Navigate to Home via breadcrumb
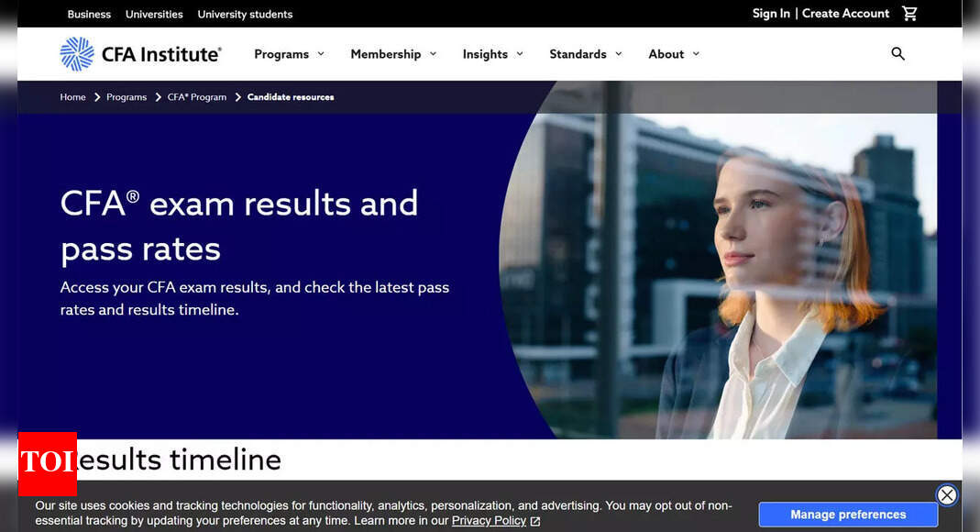 click(72, 96)
